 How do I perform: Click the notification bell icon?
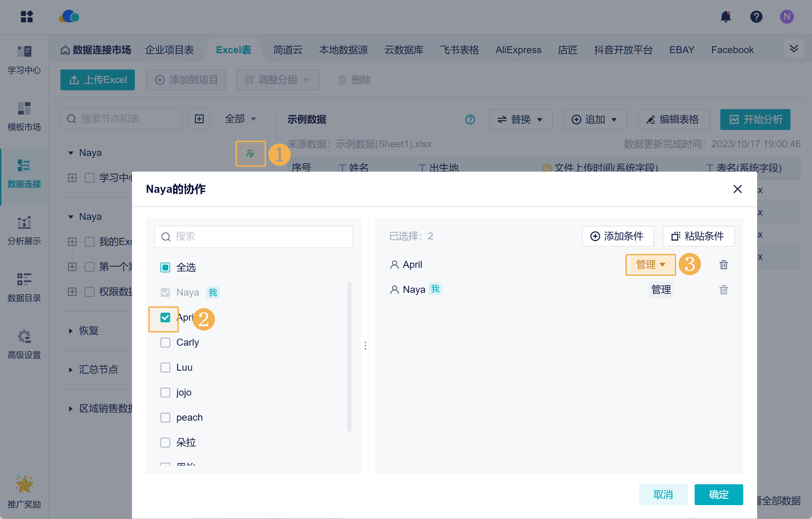click(726, 17)
